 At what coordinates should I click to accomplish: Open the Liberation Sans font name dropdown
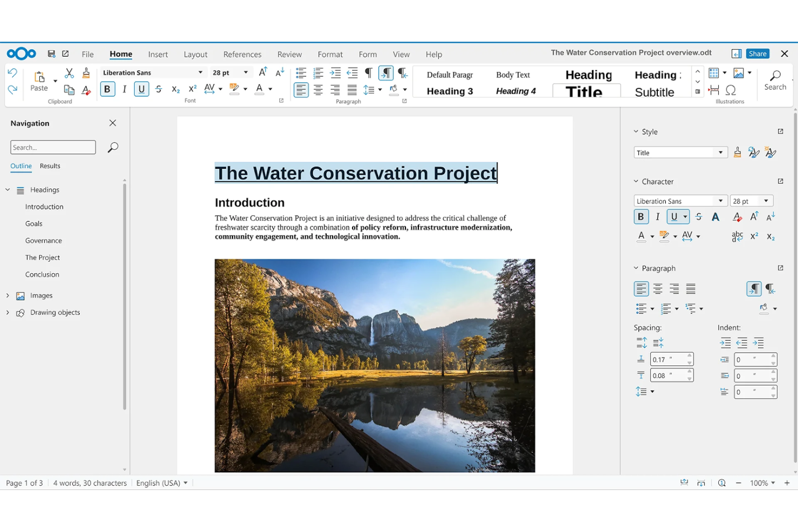point(200,72)
